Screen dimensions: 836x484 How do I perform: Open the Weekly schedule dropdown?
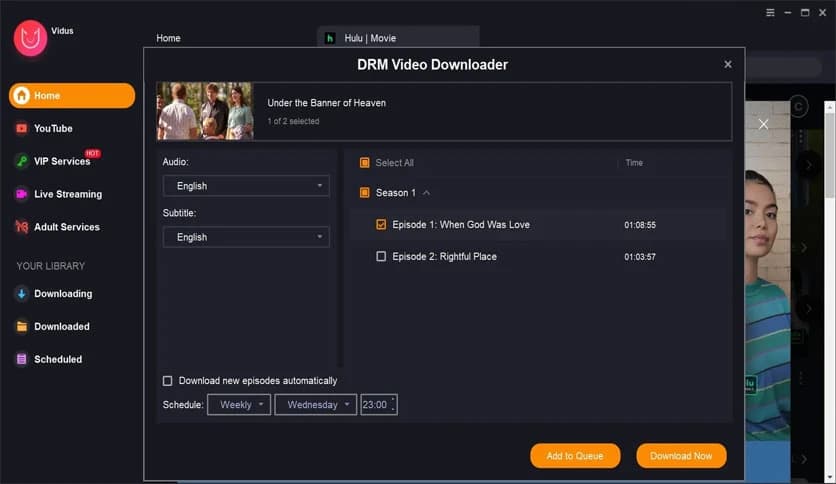point(239,405)
